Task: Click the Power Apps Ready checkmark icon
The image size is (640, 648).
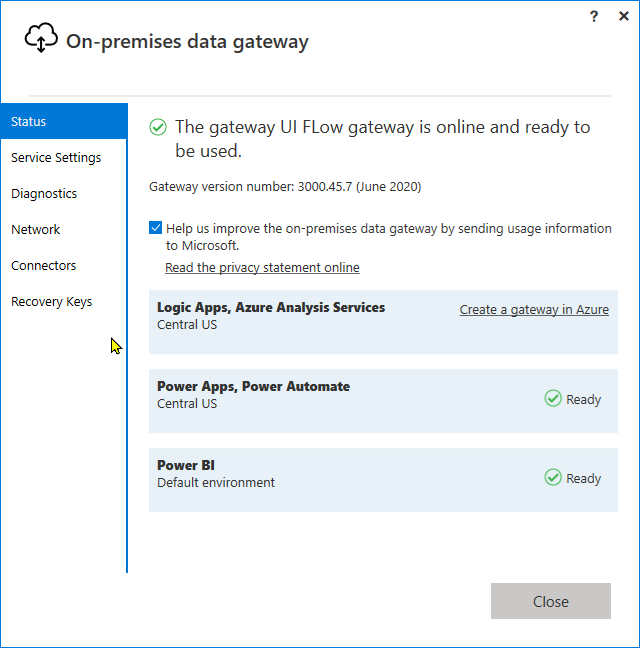Action: click(x=553, y=398)
